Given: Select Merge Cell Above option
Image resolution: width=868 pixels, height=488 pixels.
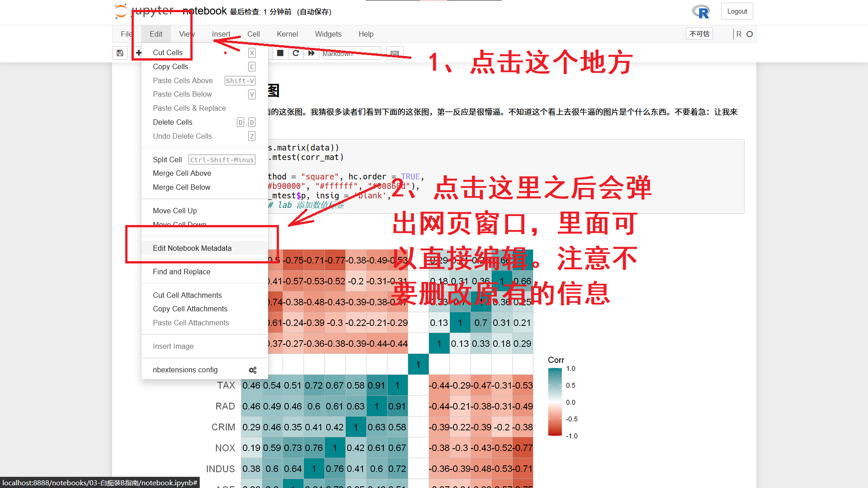Looking at the screenshot, I should coord(182,173).
